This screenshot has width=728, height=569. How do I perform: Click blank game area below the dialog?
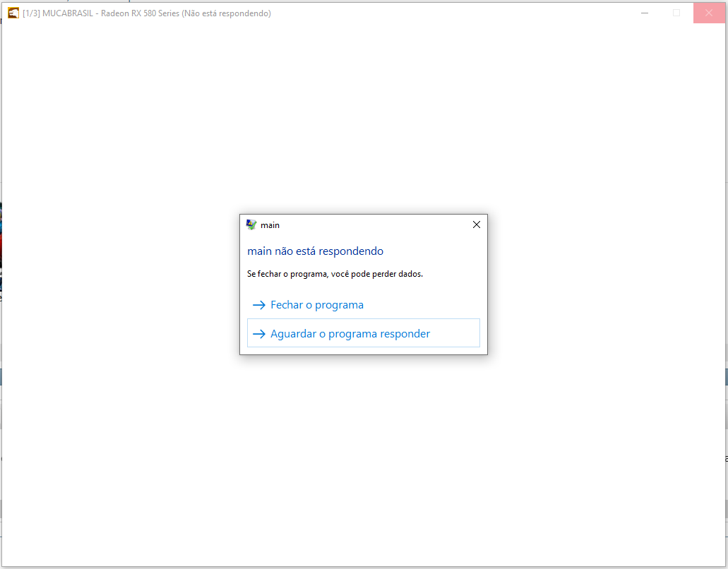(x=364, y=459)
